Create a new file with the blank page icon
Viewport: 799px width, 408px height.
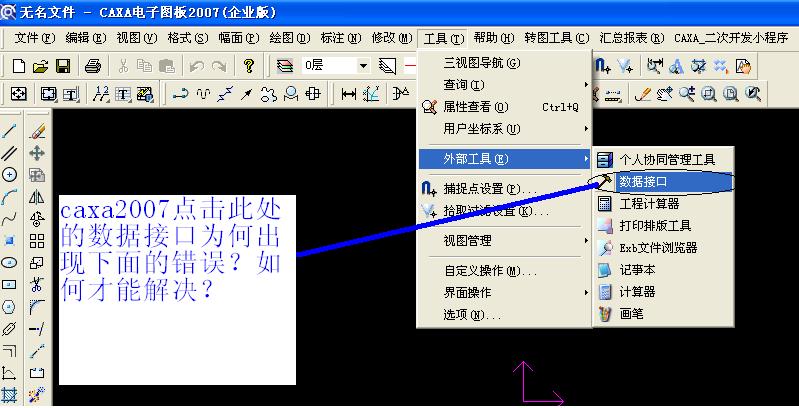19,66
